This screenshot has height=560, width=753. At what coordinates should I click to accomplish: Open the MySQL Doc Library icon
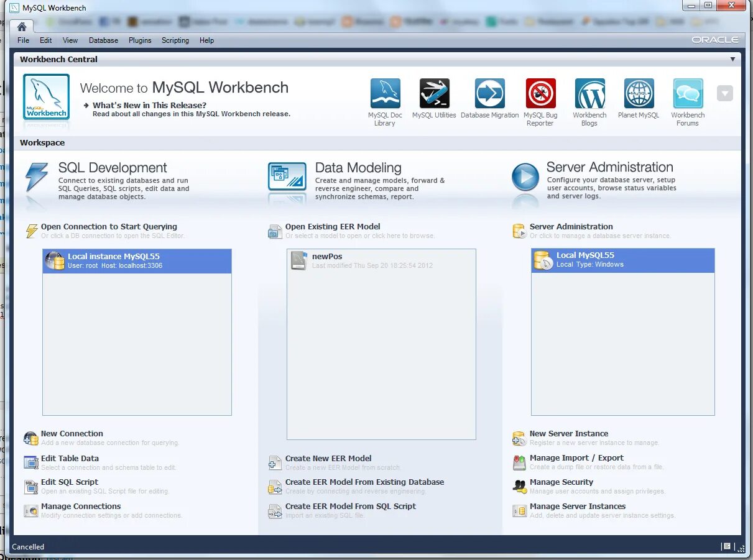pos(385,94)
